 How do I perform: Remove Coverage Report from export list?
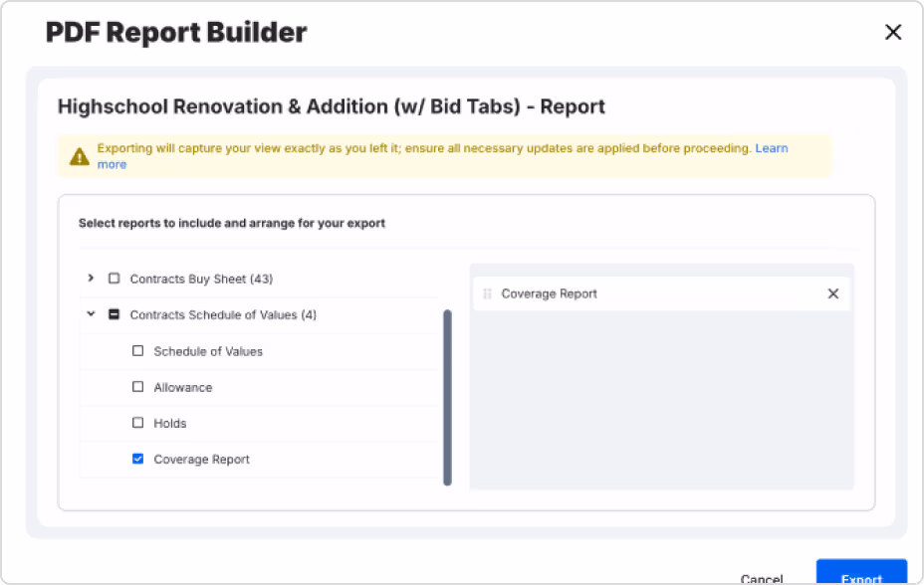point(832,293)
